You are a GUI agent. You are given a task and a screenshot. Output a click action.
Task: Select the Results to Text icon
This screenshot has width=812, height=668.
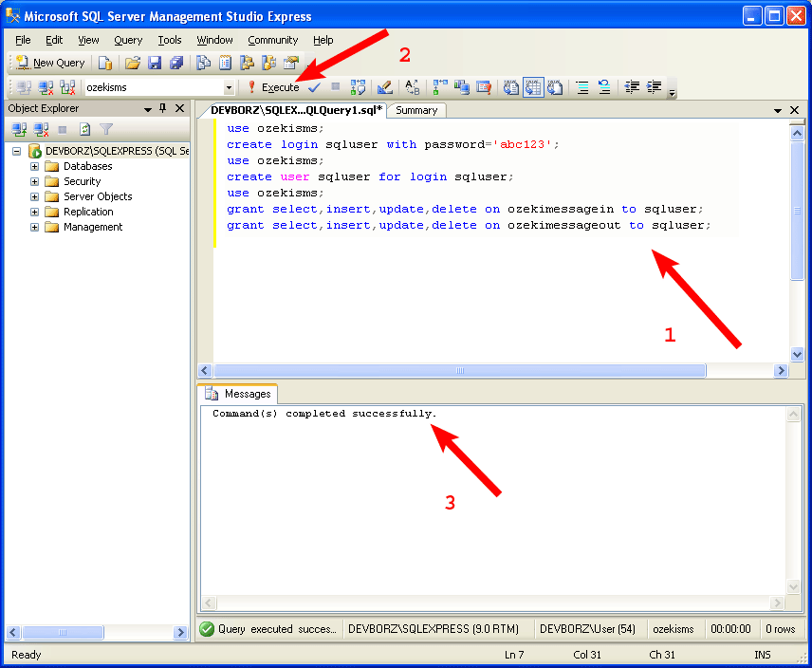click(x=510, y=87)
